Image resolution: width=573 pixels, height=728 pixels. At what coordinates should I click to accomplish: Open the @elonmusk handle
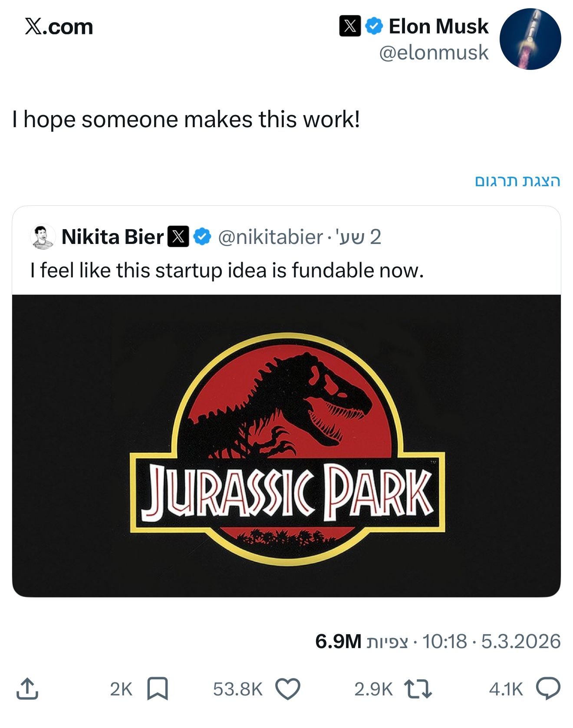pyautogui.click(x=434, y=53)
